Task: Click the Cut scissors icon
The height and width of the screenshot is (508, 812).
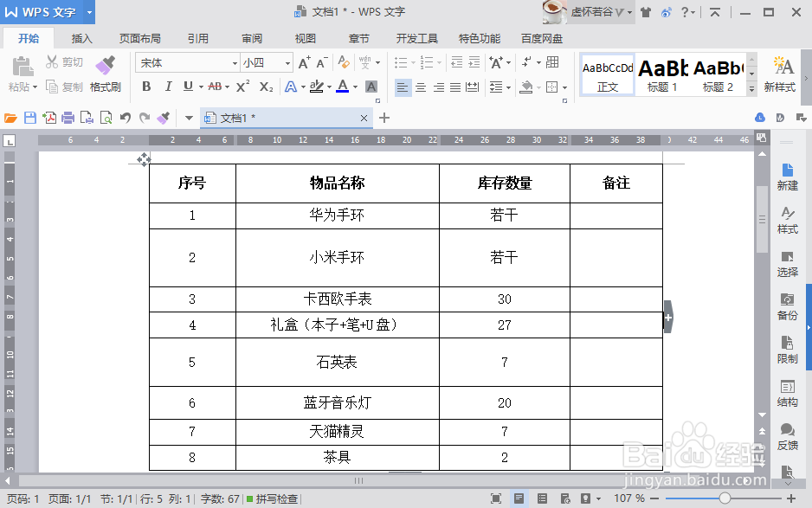Action: coord(52,62)
